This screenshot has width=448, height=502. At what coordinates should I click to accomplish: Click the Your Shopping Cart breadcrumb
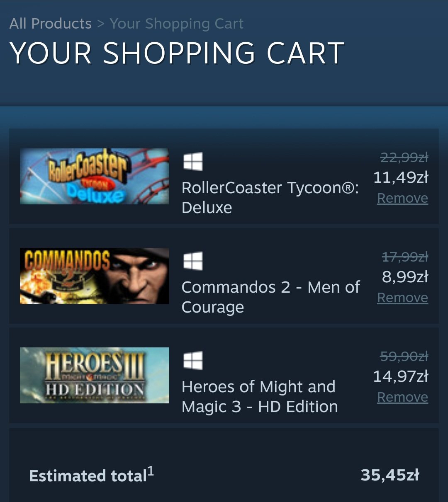coord(176,24)
